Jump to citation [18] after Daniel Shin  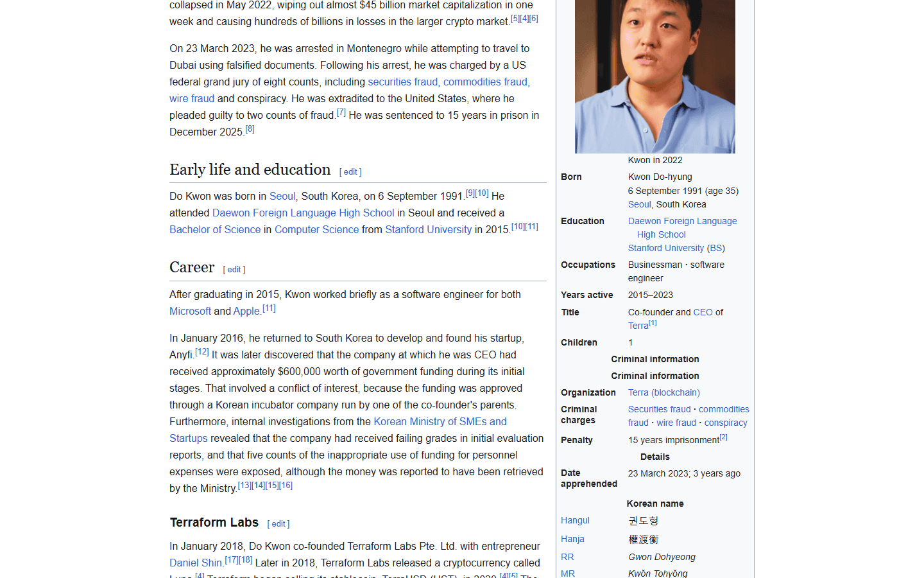pyautogui.click(x=246, y=560)
